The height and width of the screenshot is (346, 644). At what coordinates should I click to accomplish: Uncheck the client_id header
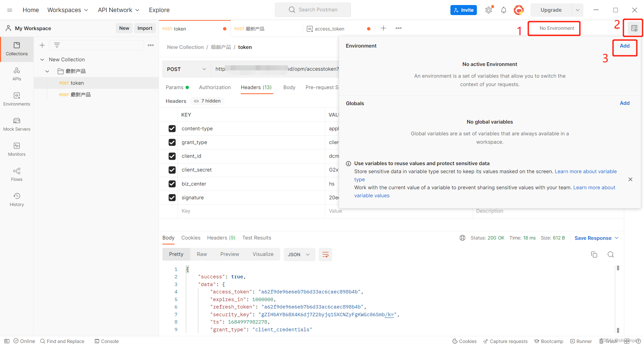(172, 156)
